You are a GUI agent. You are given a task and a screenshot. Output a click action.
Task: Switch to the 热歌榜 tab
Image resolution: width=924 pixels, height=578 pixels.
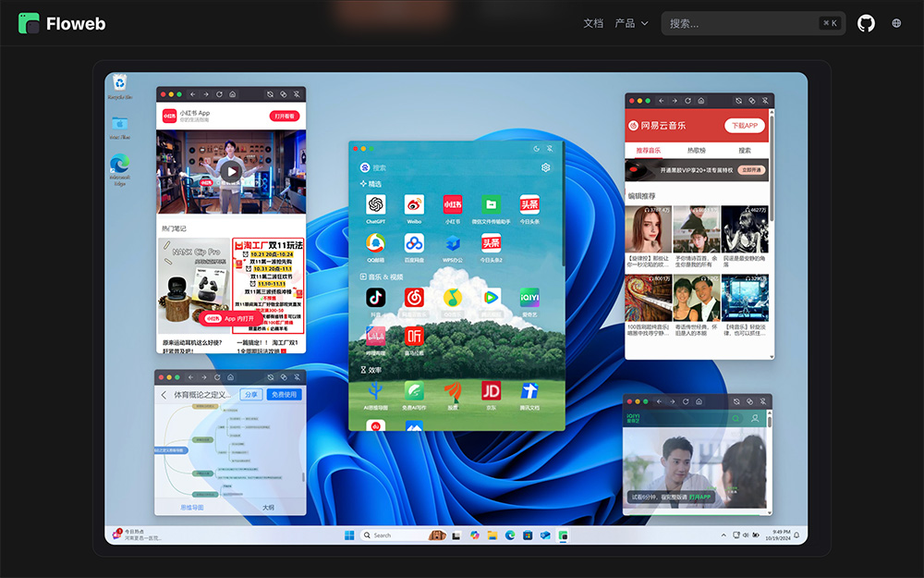pos(696,151)
